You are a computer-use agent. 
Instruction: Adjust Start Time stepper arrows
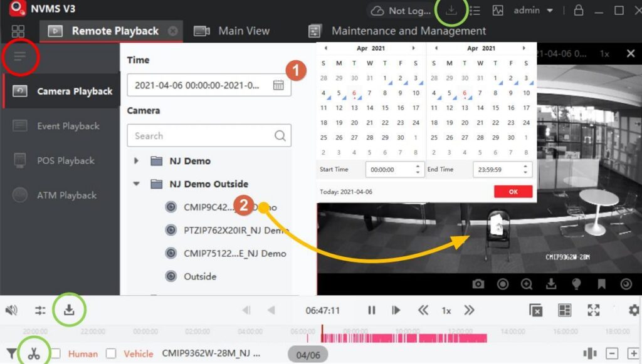[418, 169]
